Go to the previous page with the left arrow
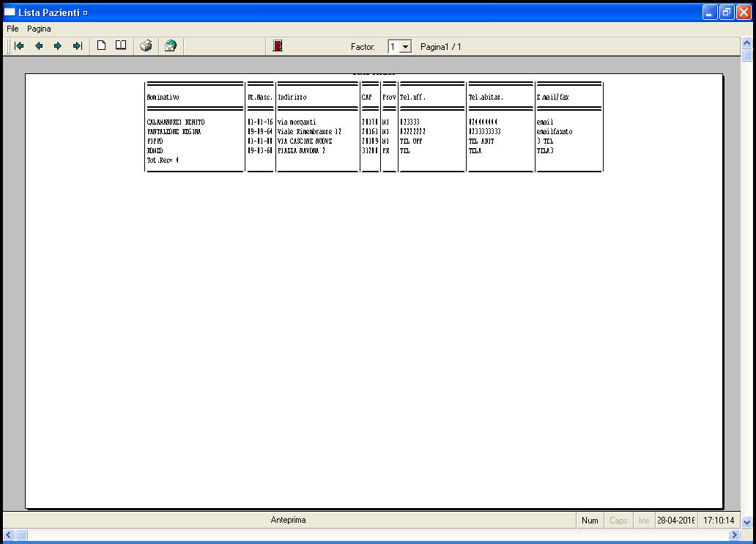The height and width of the screenshot is (544, 756). click(x=39, y=46)
